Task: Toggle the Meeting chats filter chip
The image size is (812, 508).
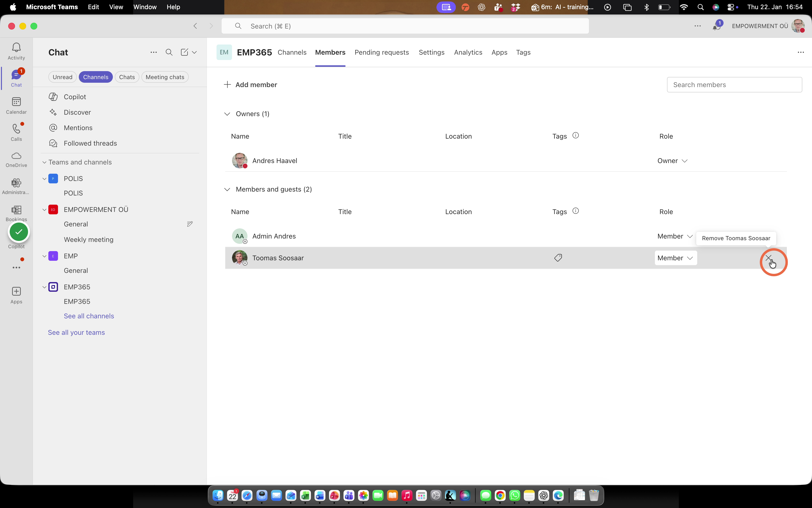Action: [165, 77]
